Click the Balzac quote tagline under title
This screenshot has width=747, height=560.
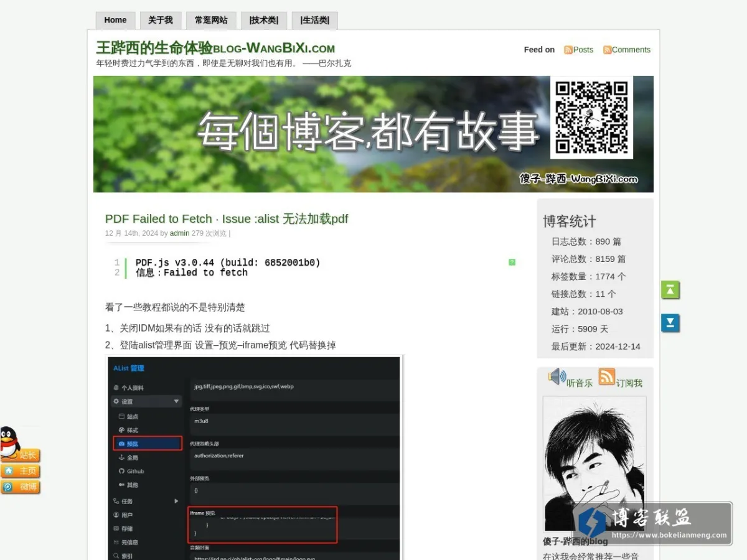[223, 63]
